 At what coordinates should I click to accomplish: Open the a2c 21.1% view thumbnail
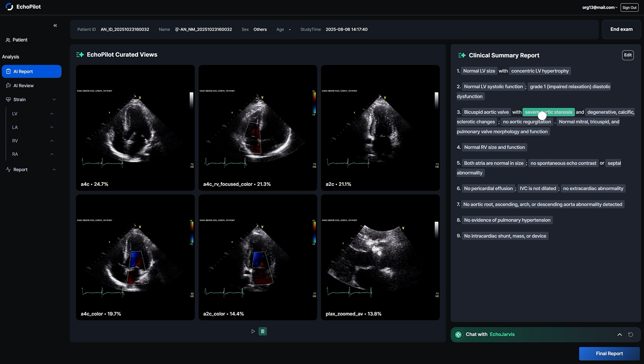pos(380,128)
